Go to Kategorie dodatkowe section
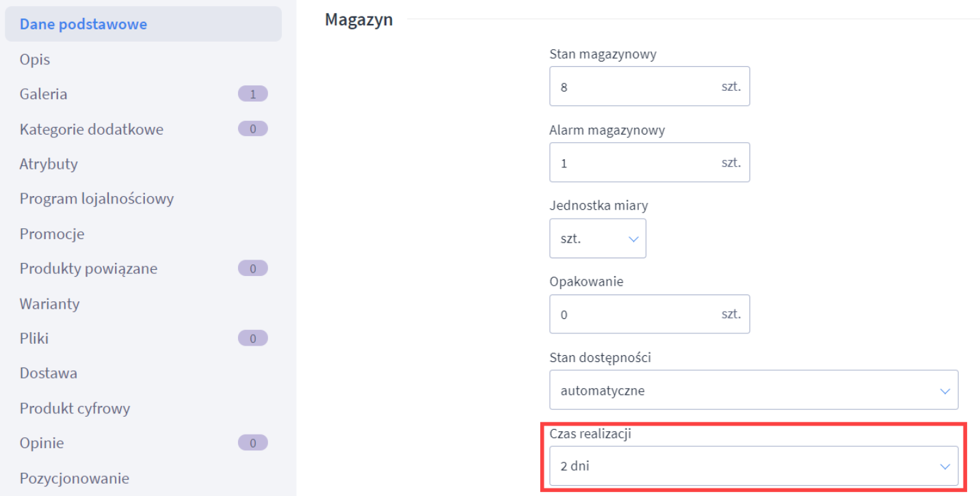Screen dimensions: 980x496 (92, 129)
